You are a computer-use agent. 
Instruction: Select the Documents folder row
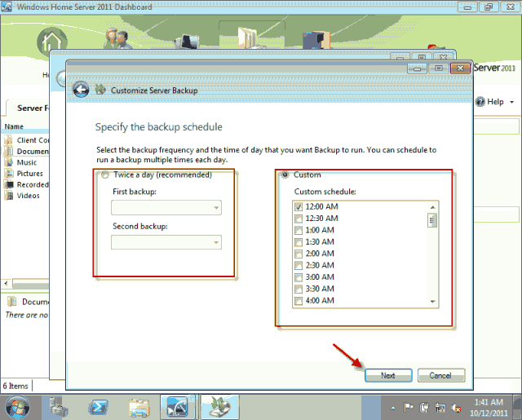[27, 151]
